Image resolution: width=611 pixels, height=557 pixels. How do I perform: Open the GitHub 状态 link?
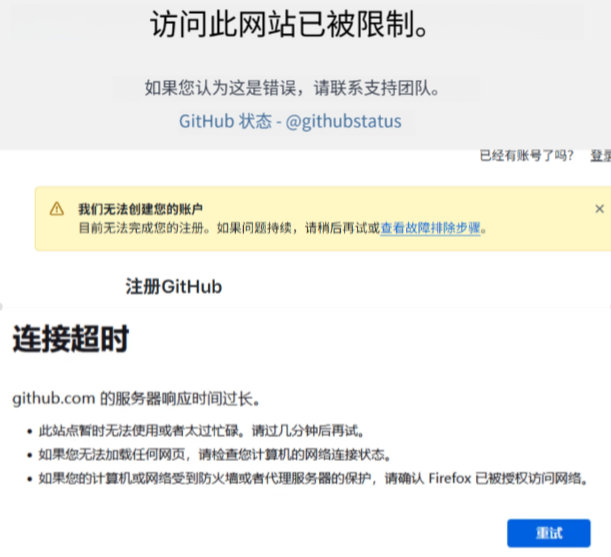[x=225, y=121]
